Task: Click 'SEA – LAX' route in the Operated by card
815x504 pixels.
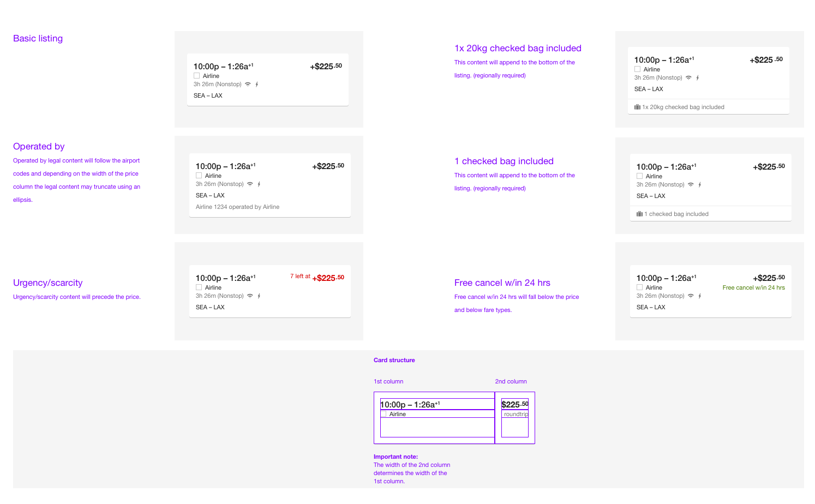Action: click(x=210, y=195)
